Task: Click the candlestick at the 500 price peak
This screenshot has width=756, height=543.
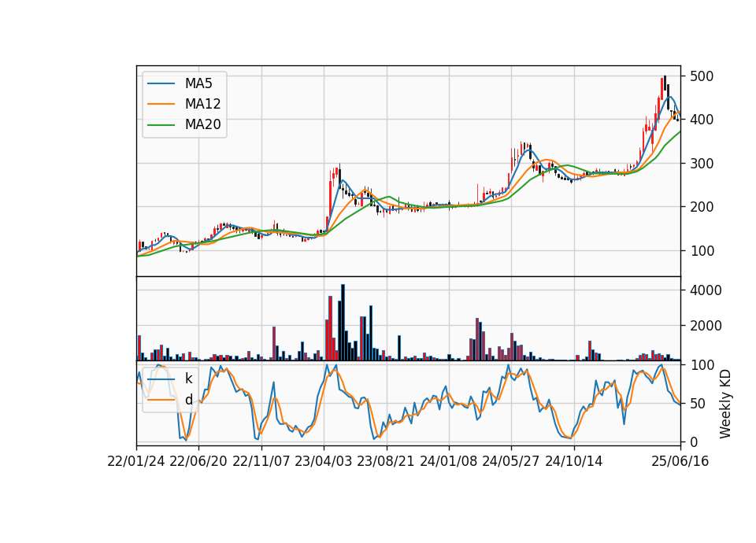Action: (x=665, y=83)
